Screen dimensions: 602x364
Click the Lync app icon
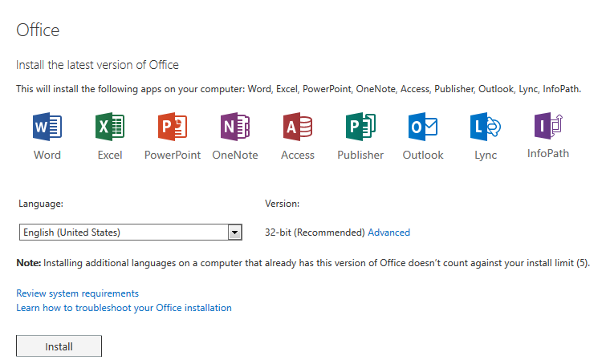(486, 127)
